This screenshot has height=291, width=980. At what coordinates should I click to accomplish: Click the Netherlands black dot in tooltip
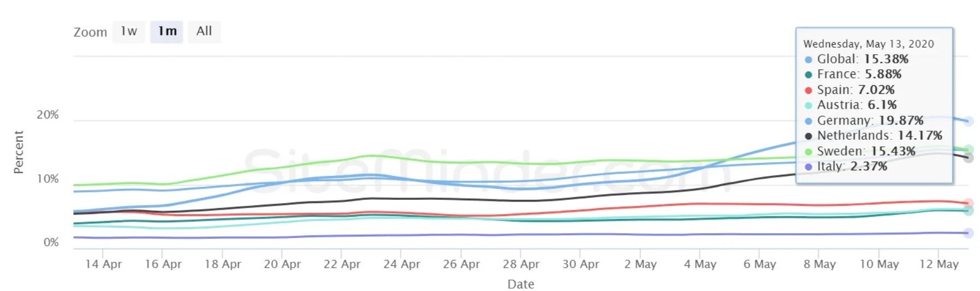pos(809,136)
